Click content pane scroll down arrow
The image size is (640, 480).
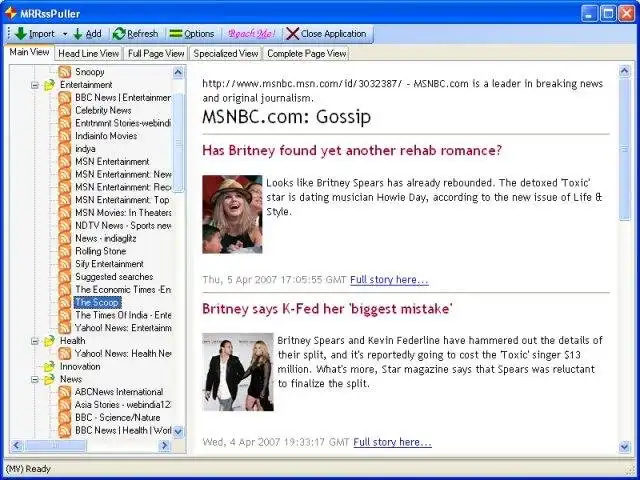[x=624, y=447]
